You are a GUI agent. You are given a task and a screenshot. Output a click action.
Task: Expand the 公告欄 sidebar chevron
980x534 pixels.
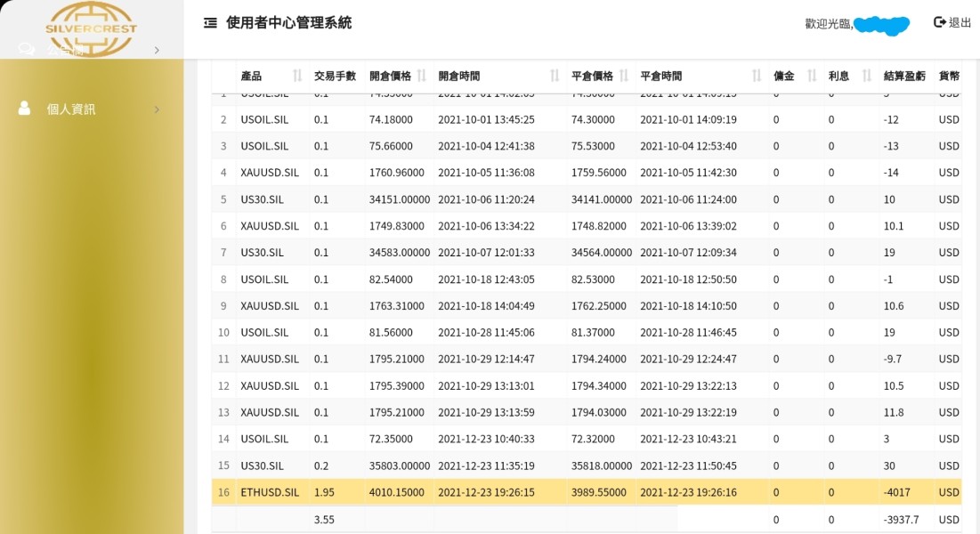pos(157,50)
